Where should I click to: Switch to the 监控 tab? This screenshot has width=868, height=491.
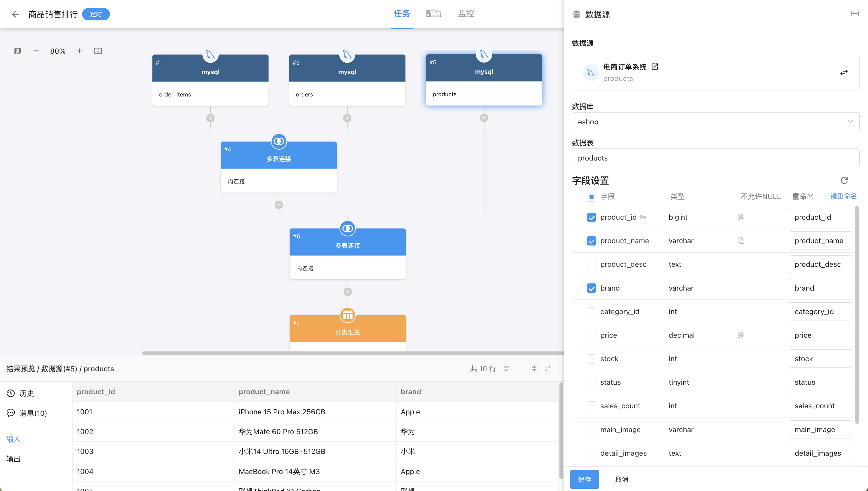(466, 13)
